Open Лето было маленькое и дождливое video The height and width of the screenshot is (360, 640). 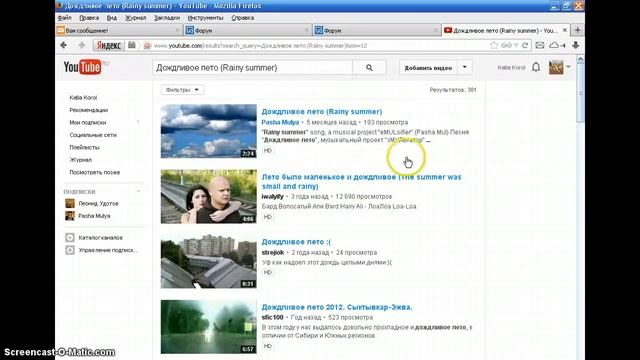click(x=361, y=182)
